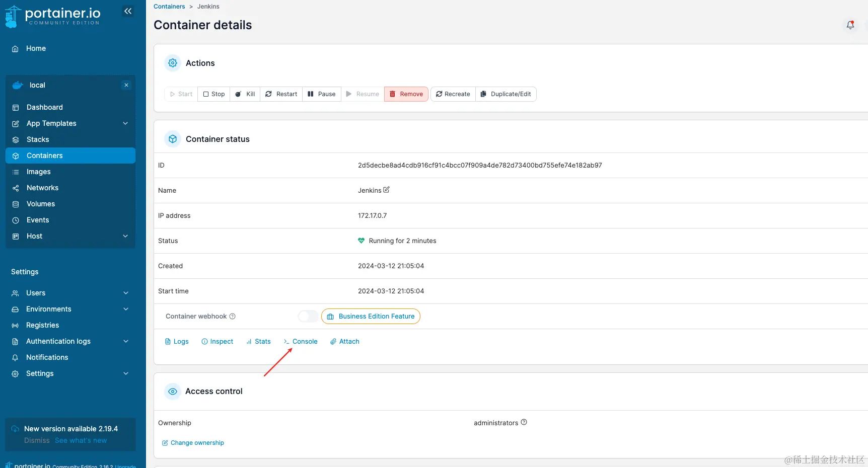Image resolution: width=868 pixels, height=468 pixels.
Task: Click help icon next to Container webhook
Action: [x=232, y=317]
